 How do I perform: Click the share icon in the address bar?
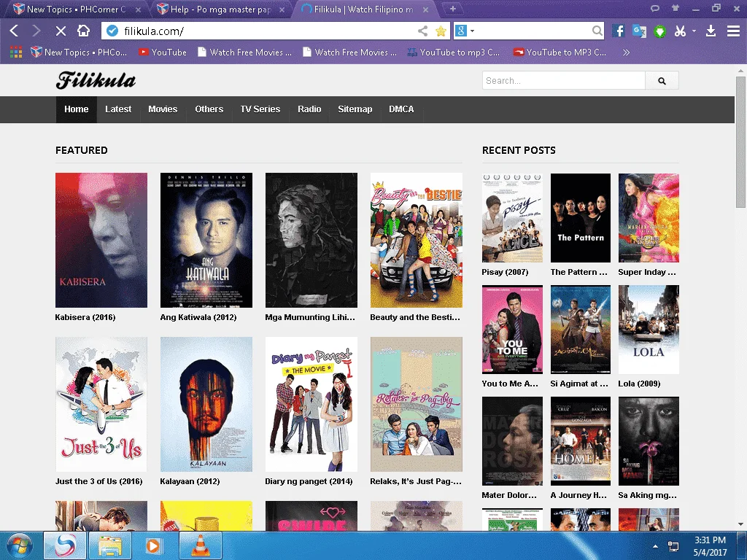tap(422, 31)
